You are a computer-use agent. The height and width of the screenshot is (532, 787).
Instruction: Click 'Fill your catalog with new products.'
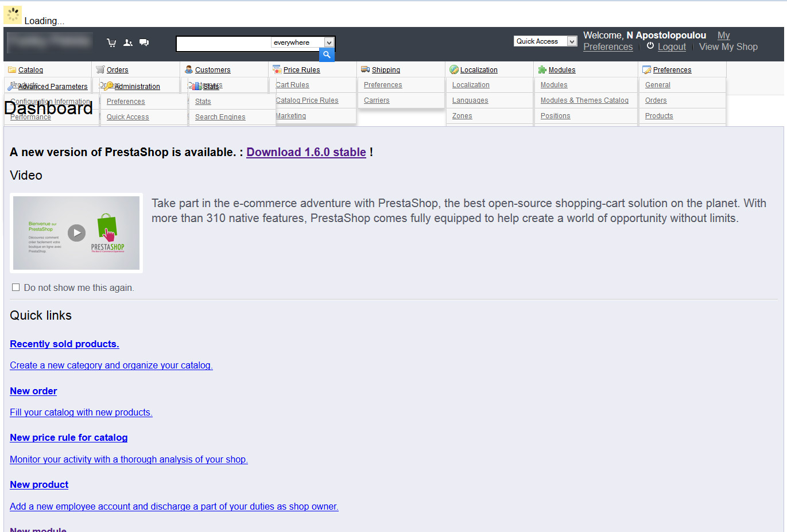81,412
